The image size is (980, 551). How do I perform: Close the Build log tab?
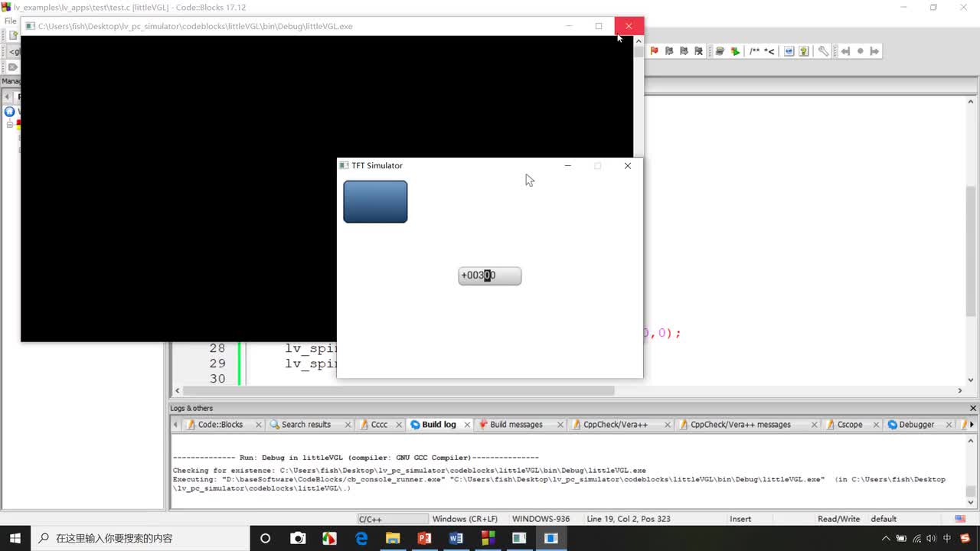467,425
